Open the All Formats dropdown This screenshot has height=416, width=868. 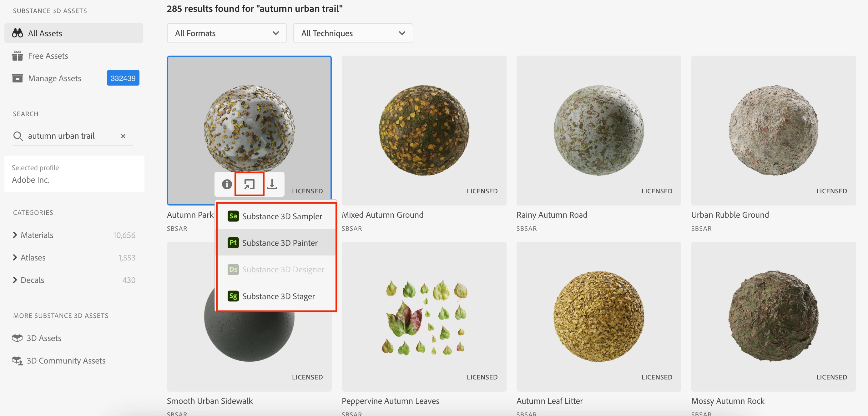tap(226, 33)
